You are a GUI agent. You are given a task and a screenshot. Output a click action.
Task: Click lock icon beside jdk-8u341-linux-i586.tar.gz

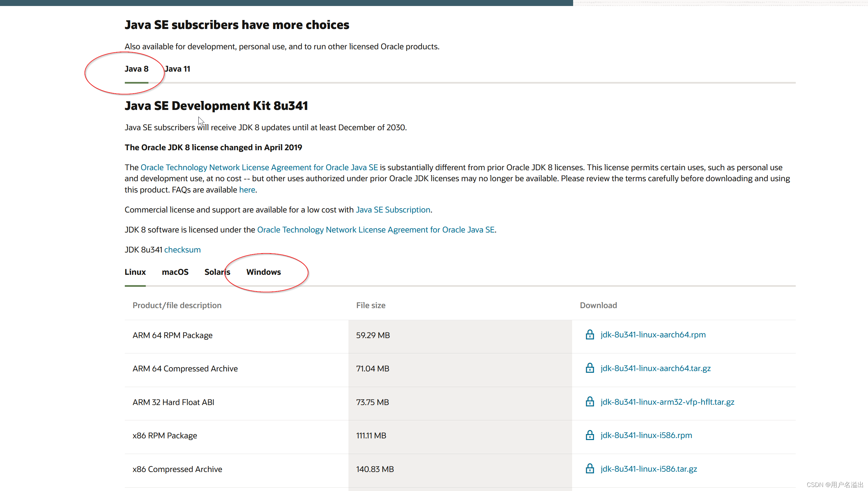pos(590,469)
